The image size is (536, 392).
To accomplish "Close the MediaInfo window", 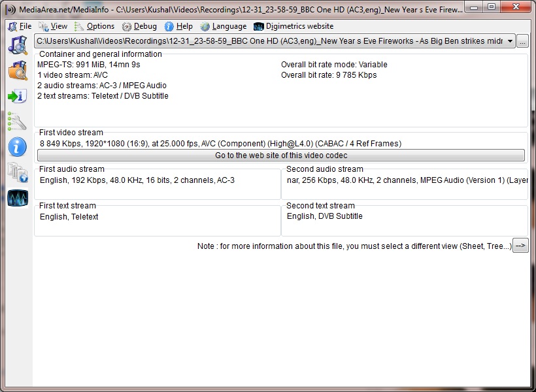I will tap(516, 7).
